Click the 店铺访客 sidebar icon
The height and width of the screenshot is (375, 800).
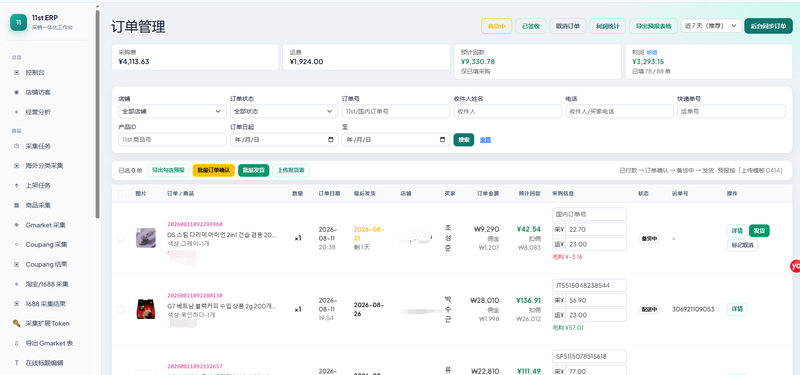point(16,92)
